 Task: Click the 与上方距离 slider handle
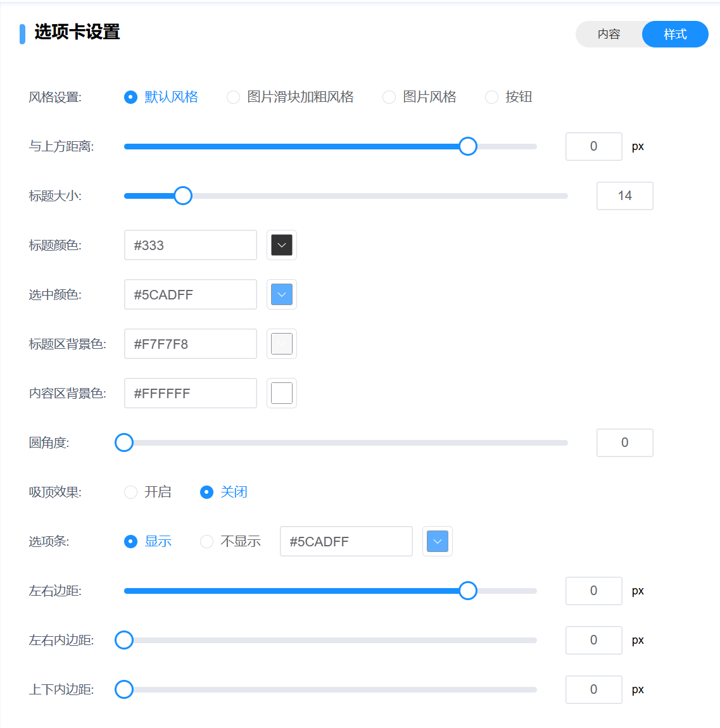pos(468,146)
